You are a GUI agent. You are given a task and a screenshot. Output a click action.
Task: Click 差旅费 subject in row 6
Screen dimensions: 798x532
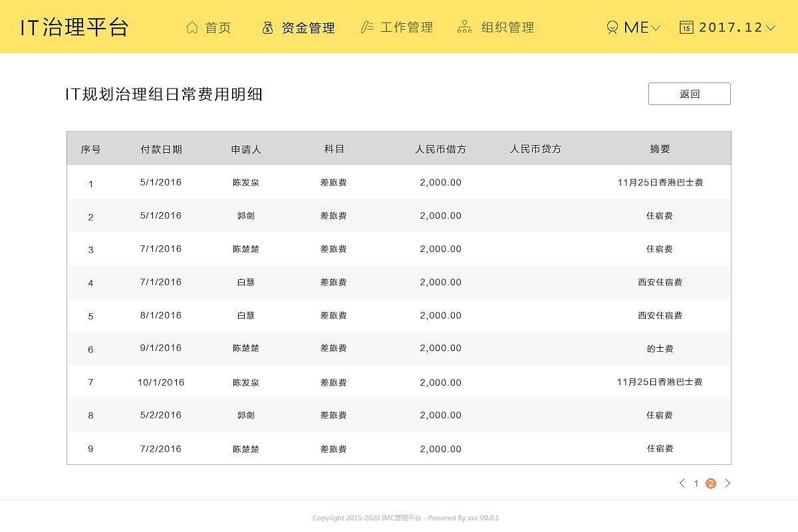click(x=334, y=348)
